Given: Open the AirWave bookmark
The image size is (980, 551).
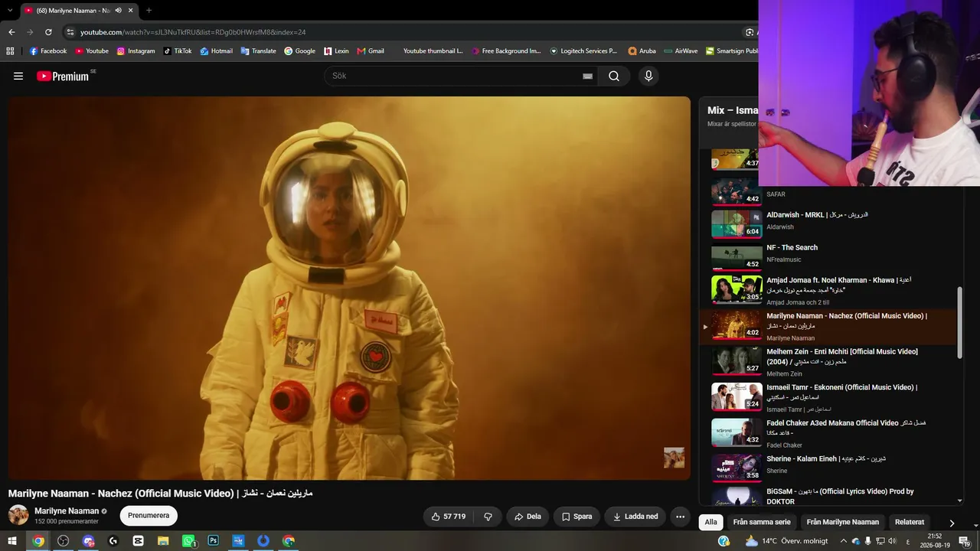Looking at the screenshot, I should pyautogui.click(x=681, y=51).
